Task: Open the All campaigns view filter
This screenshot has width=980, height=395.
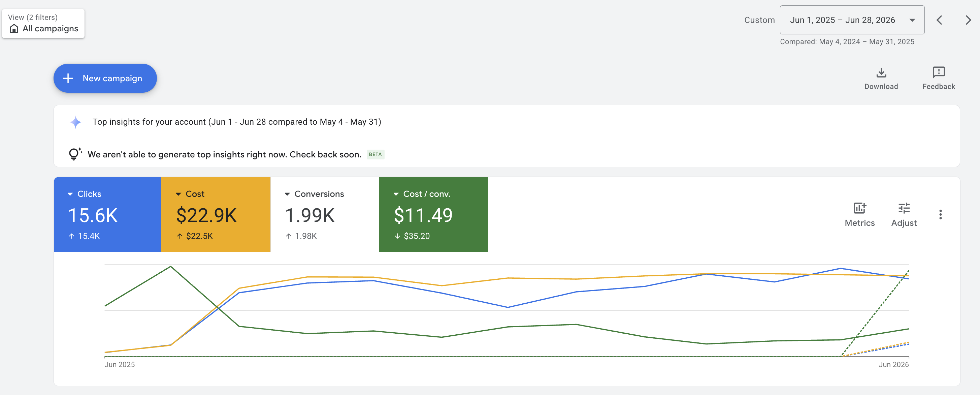Action: 43,24
